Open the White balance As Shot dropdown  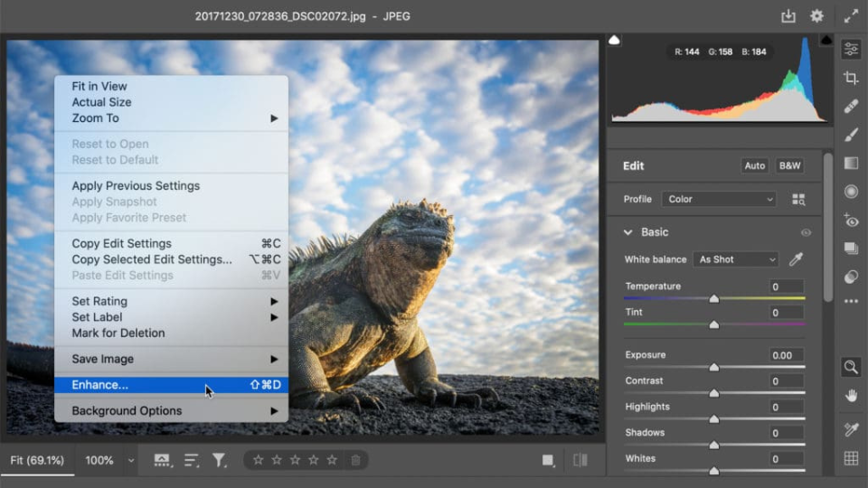tap(736, 259)
